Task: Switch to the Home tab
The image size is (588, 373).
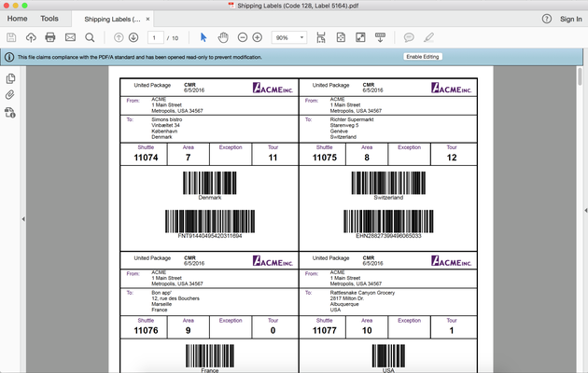Action: click(x=17, y=19)
